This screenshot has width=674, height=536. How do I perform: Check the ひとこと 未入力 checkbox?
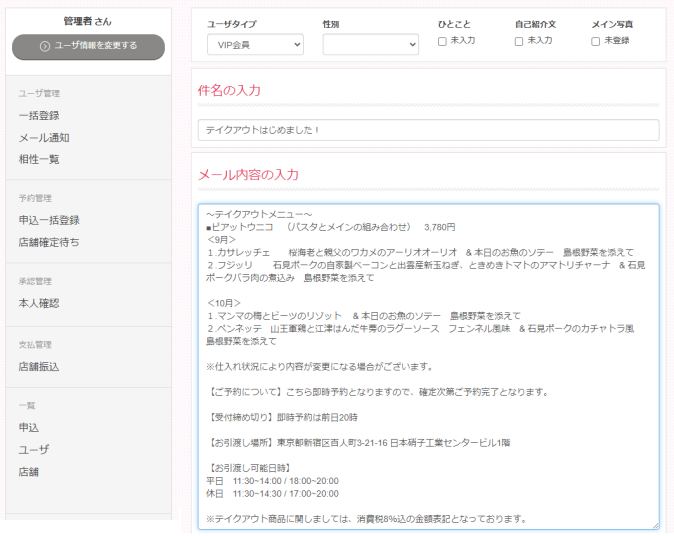point(443,41)
